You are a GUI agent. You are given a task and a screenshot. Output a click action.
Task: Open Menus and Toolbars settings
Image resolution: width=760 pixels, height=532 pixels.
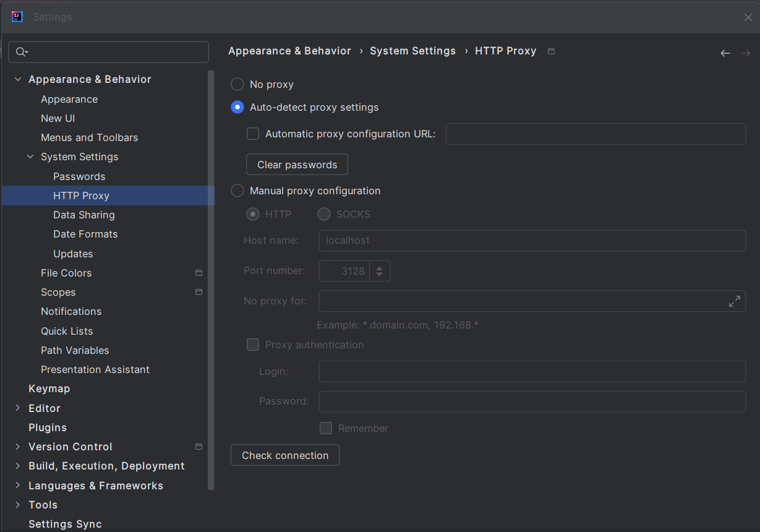click(x=89, y=137)
